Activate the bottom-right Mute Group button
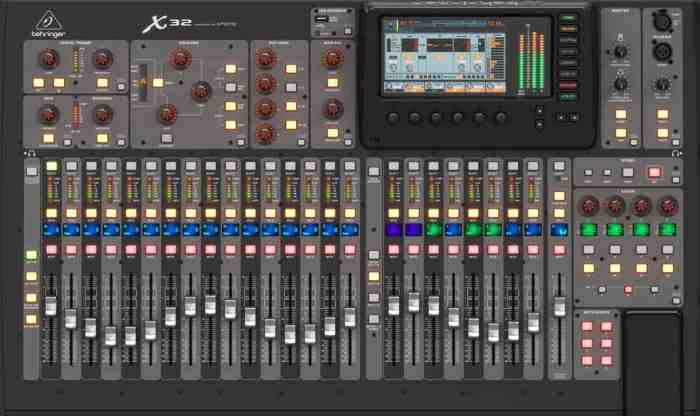Viewport: 700px width, 416px height. point(606,360)
